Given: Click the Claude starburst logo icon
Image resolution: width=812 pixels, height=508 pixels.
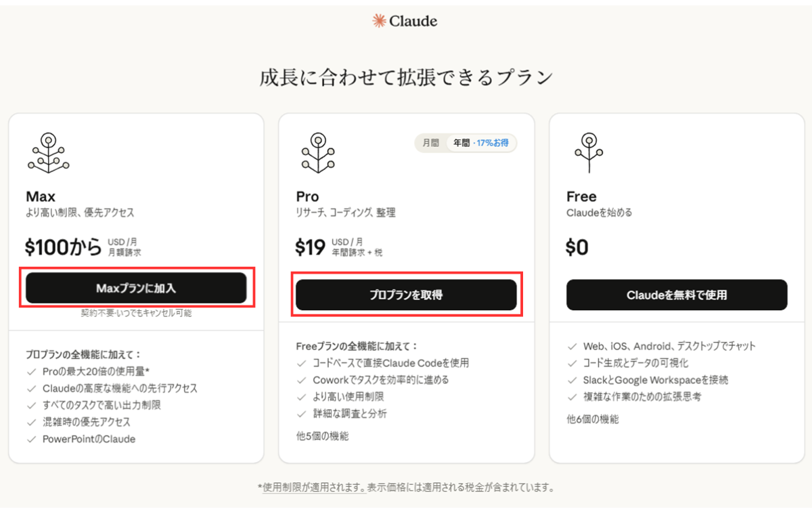Looking at the screenshot, I should pos(379,21).
